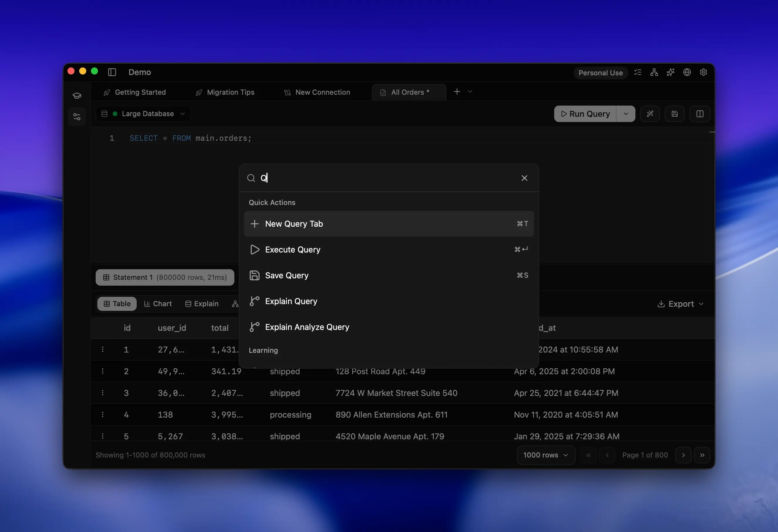Viewport: 778px width, 532px height.
Task: Click the Run Query button
Action: pyautogui.click(x=585, y=114)
